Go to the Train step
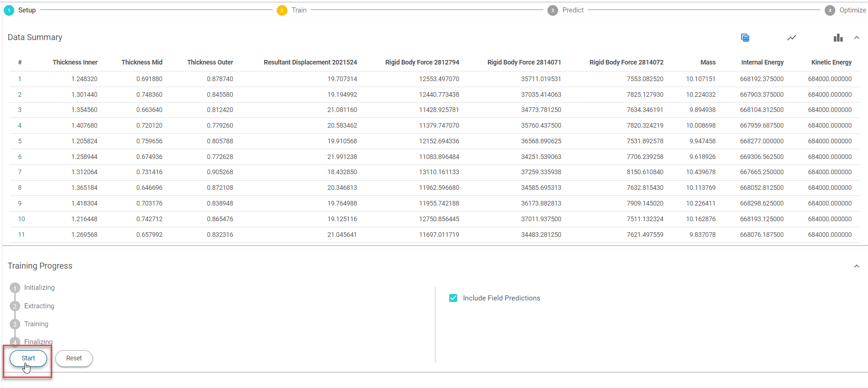The height and width of the screenshot is (388, 868). coord(292,10)
